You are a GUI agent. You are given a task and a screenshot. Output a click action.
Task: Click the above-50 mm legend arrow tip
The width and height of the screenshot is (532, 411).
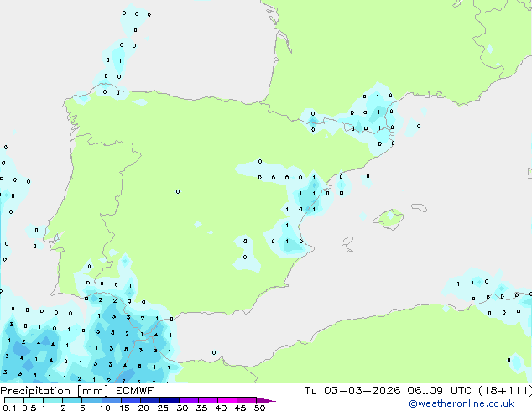(266, 400)
